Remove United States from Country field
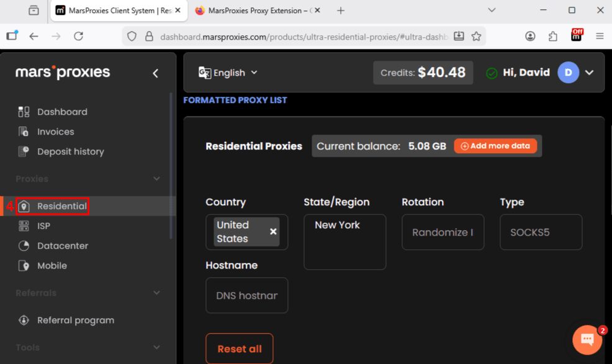Screen dimensions: 612x364 click(x=273, y=231)
